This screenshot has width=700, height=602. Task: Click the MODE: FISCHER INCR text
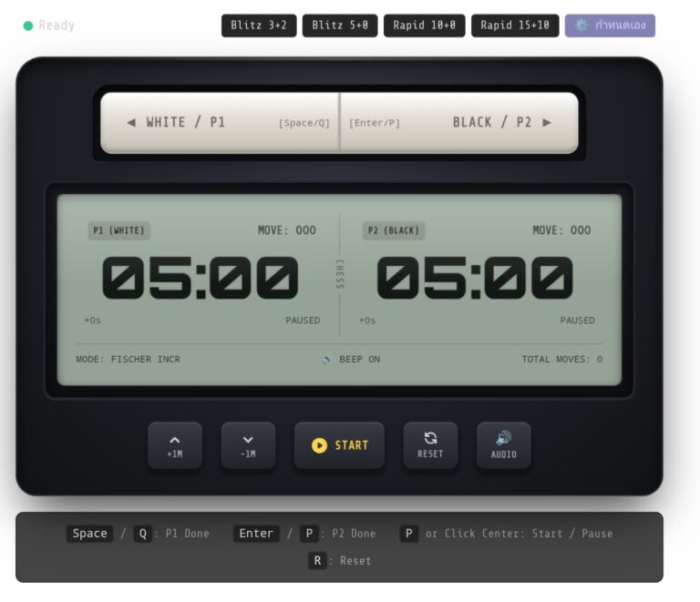click(x=129, y=360)
